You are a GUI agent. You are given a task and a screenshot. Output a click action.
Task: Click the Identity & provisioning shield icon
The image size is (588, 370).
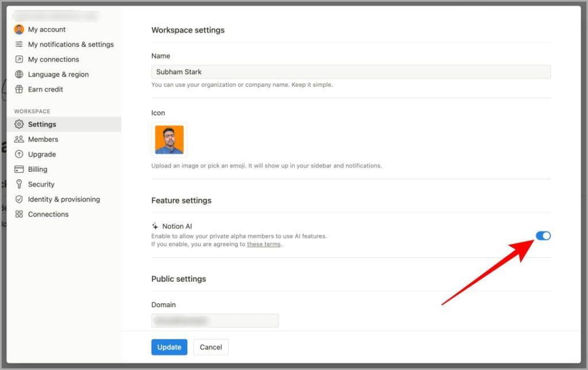coord(19,199)
